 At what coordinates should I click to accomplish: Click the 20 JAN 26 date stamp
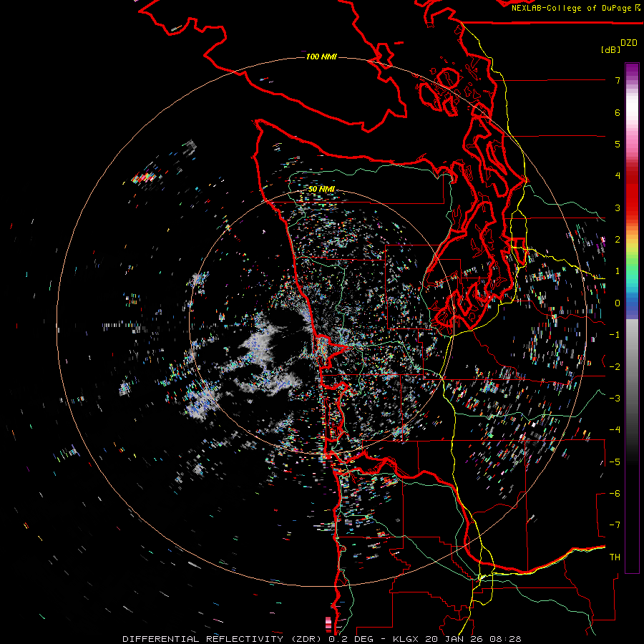454,639
